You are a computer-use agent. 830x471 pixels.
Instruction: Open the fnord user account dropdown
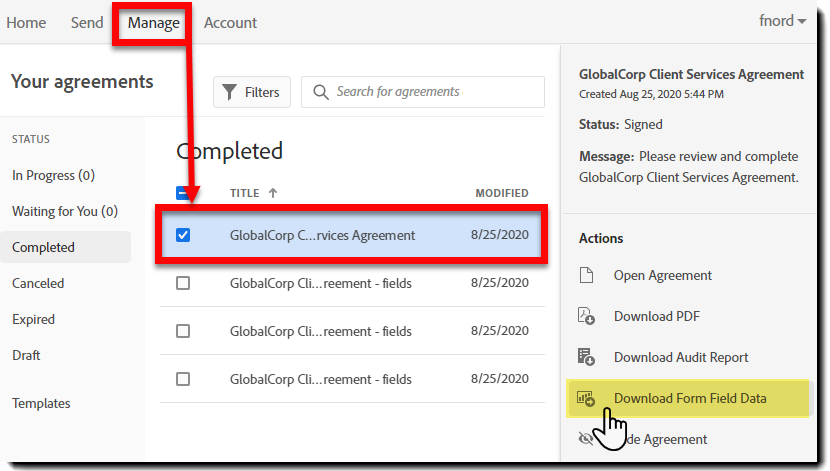(781, 22)
